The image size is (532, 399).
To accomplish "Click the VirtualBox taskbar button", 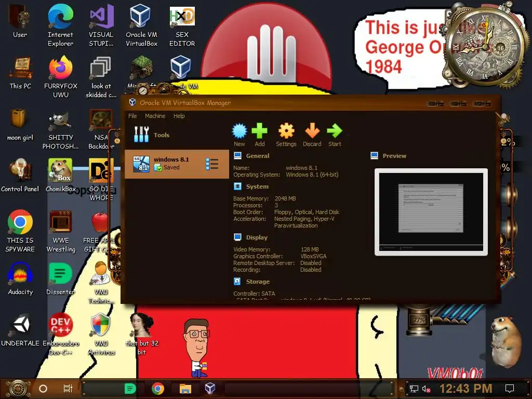I will 210,389.
